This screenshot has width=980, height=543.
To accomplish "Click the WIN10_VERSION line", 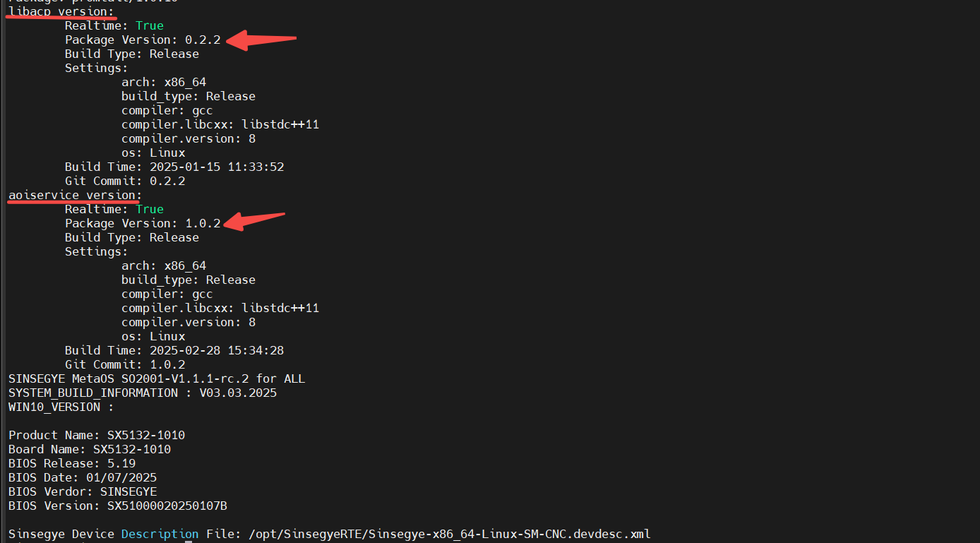I will (61, 407).
